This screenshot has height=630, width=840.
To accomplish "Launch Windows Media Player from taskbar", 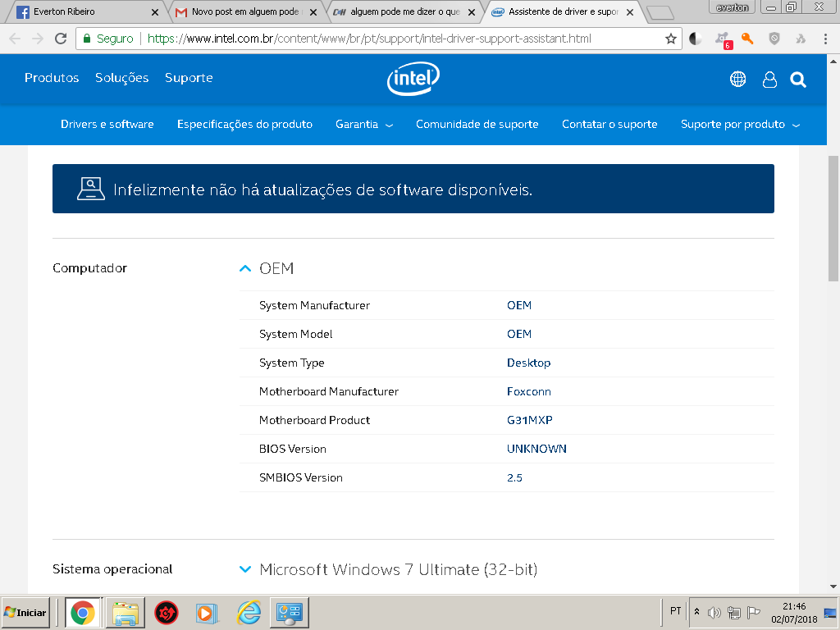I will pyautogui.click(x=207, y=613).
